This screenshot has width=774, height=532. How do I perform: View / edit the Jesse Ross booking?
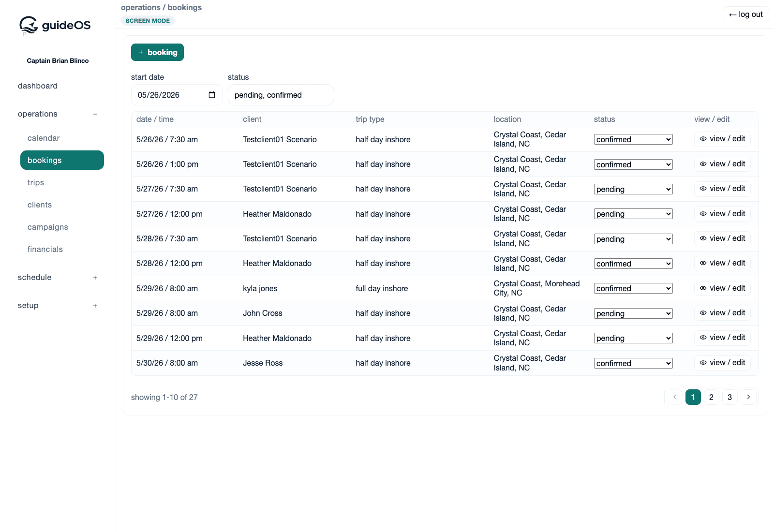722,363
